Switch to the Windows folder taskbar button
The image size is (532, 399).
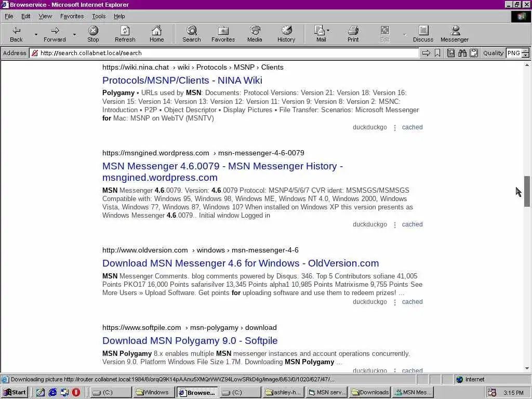pyautogui.click(x=154, y=392)
